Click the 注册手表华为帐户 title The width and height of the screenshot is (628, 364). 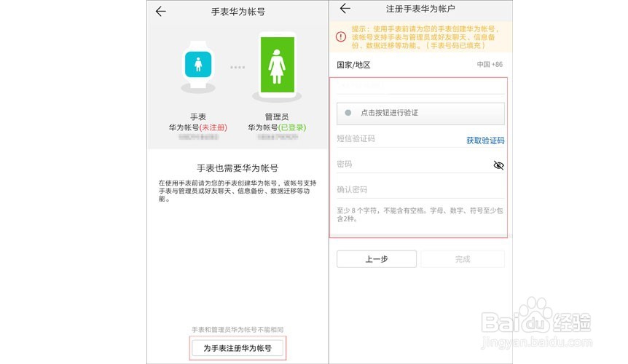420,9
